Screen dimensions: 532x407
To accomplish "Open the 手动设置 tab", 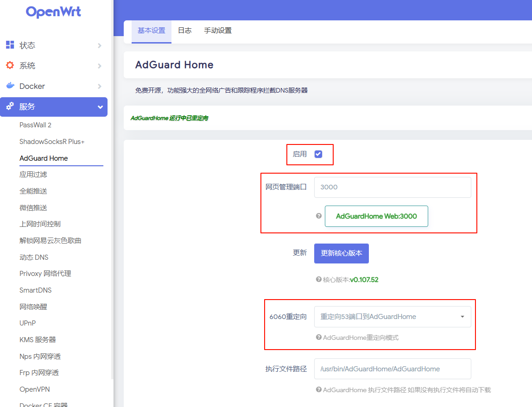I will tap(218, 30).
